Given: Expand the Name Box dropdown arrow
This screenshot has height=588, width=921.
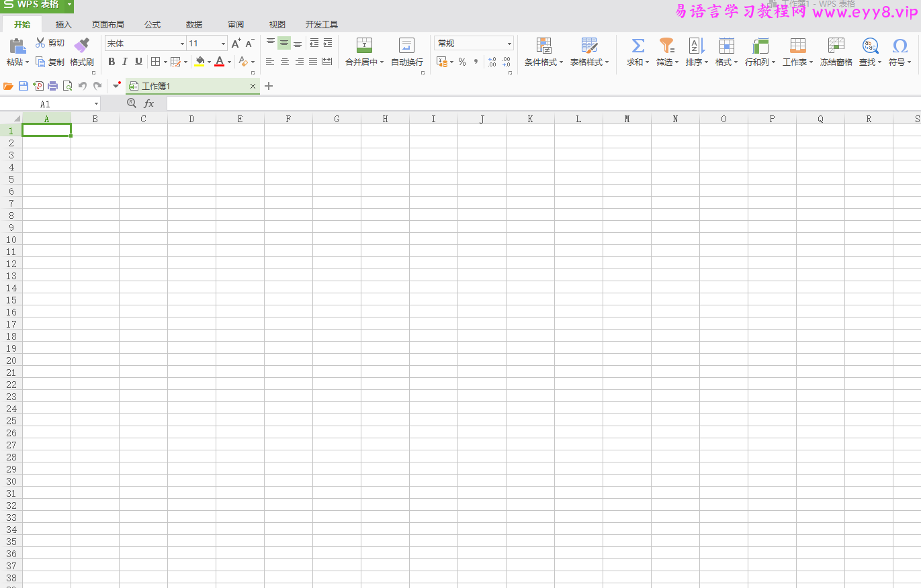Looking at the screenshot, I should pos(96,104).
